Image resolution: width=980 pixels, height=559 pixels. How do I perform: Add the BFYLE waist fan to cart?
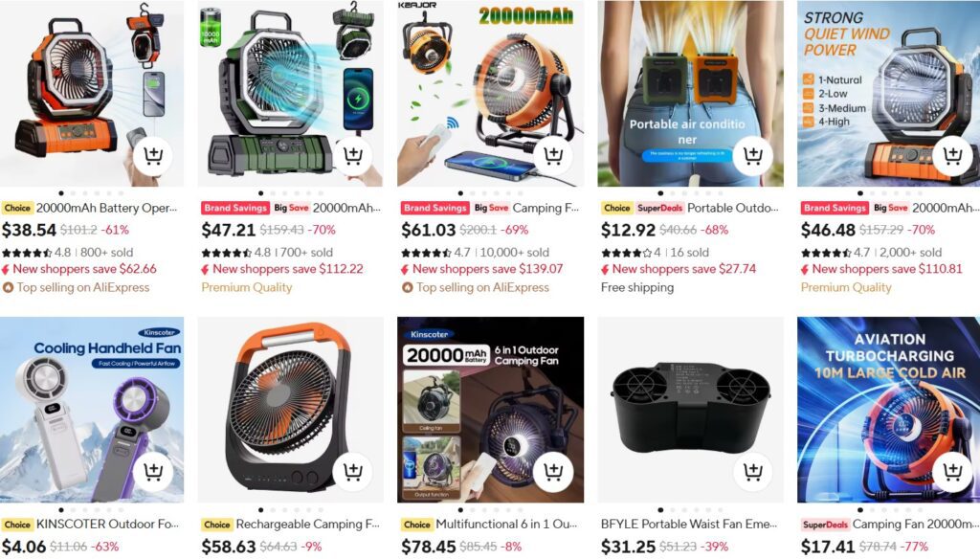(753, 471)
